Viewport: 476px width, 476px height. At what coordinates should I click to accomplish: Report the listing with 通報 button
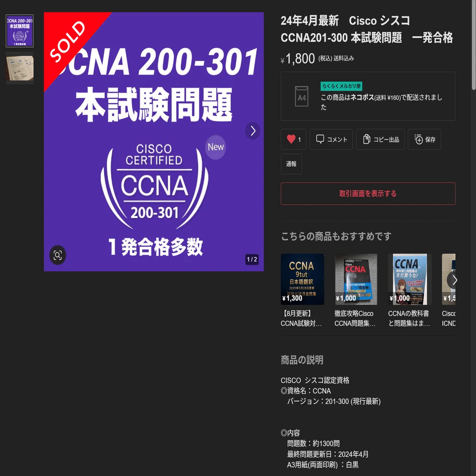click(291, 164)
